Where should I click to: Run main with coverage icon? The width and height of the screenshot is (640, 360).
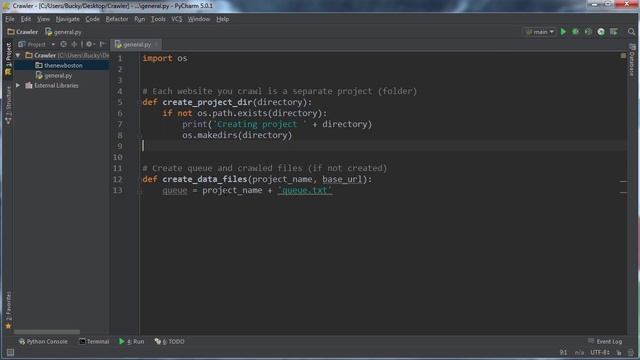click(x=588, y=31)
